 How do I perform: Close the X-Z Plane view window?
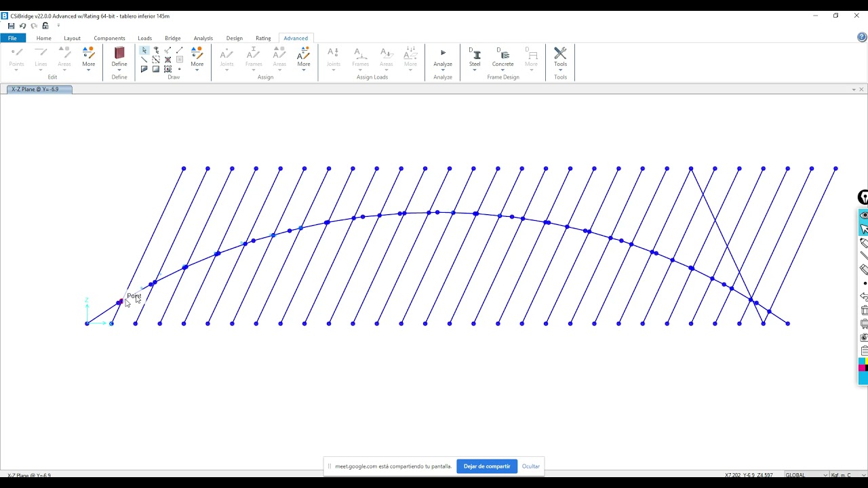click(862, 89)
